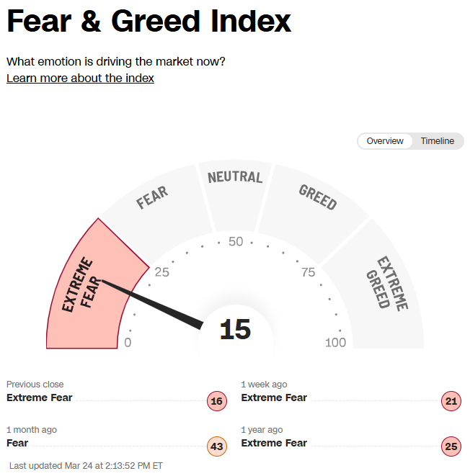This screenshot has height=476, width=470.
Task: Switch to the Overview toggle option
Action: tap(385, 141)
